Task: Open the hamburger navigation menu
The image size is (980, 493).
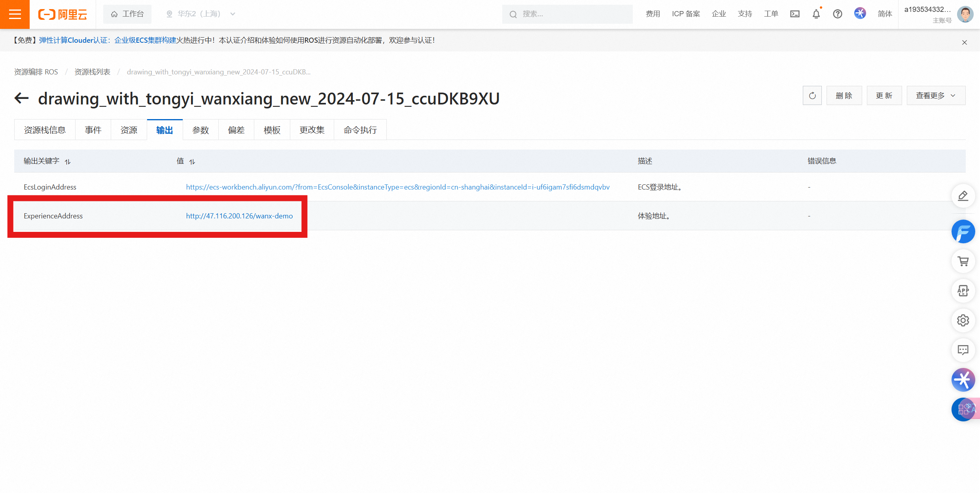Action: coord(15,14)
